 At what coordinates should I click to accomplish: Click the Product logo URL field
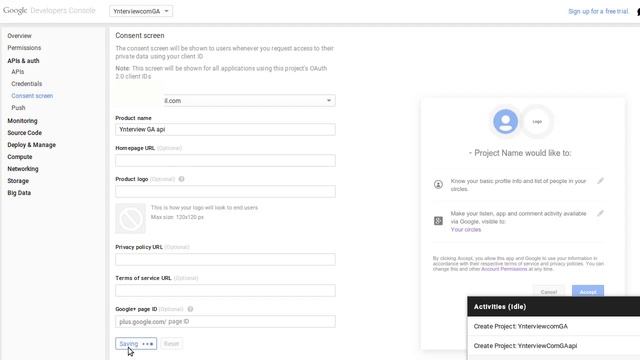tap(225, 191)
